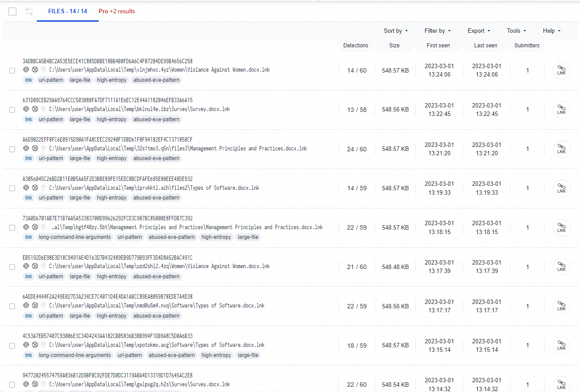Click the eye icon in row 3ADBBCA5

(x=26, y=70)
